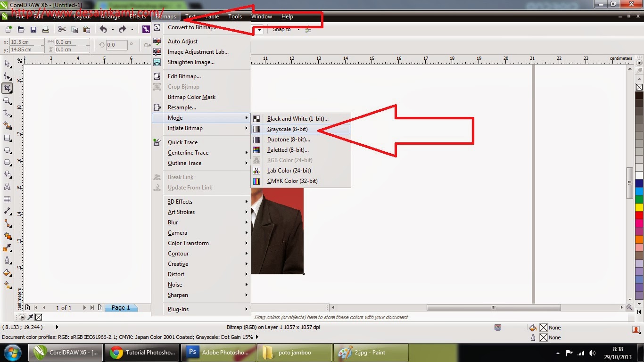Expand the Plug-Ins submenu
Image resolution: width=644 pixels, height=362 pixels.
201,309
